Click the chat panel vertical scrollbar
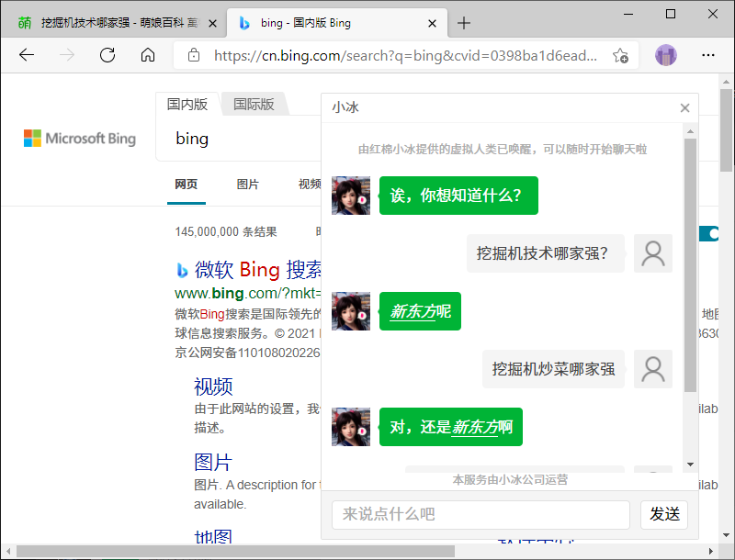 (x=690, y=266)
